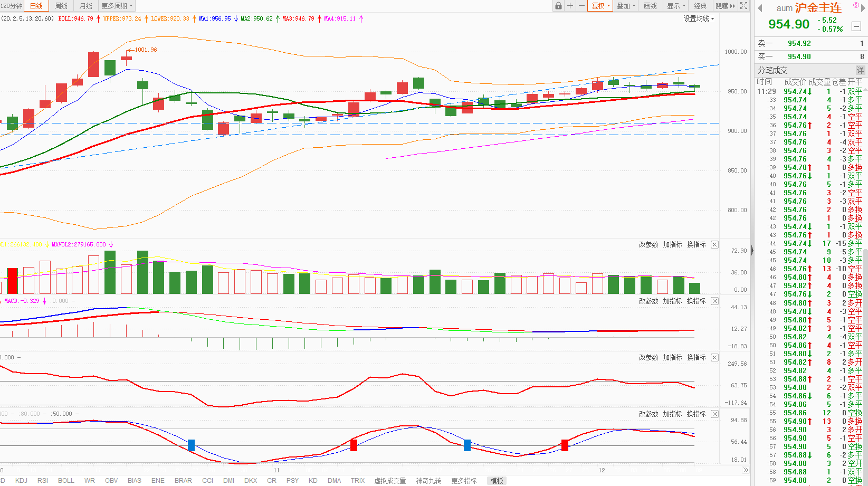Click the lock icon in chart toolbar
Screen dimensions: 868x486
558,6
